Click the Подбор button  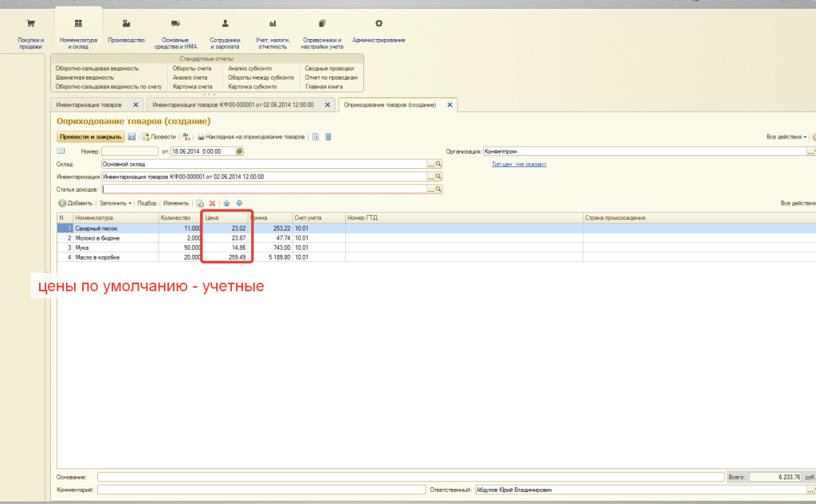147,203
